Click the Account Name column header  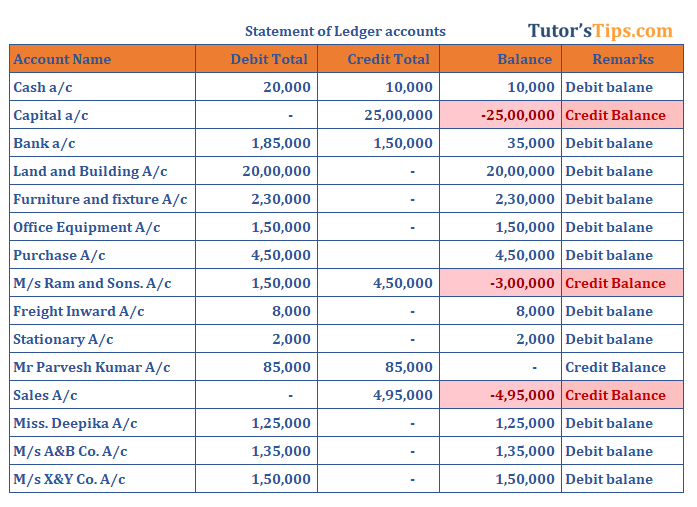tap(102, 59)
